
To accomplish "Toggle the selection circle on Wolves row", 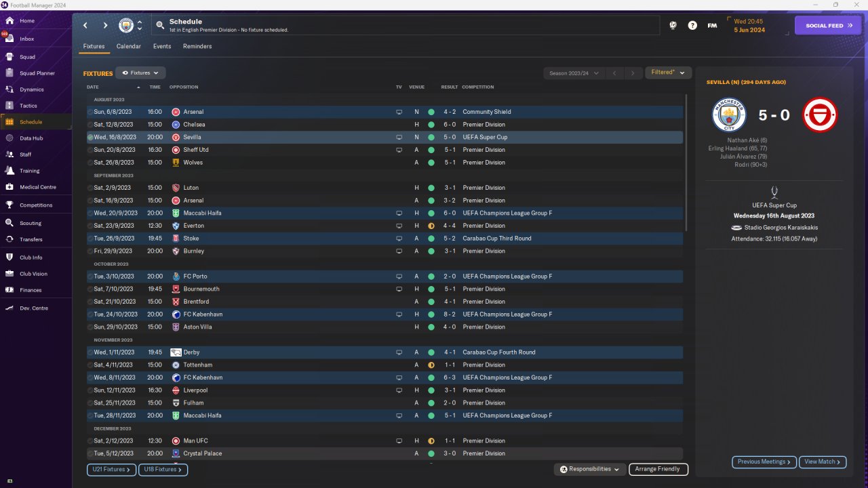I will [x=90, y=163].
